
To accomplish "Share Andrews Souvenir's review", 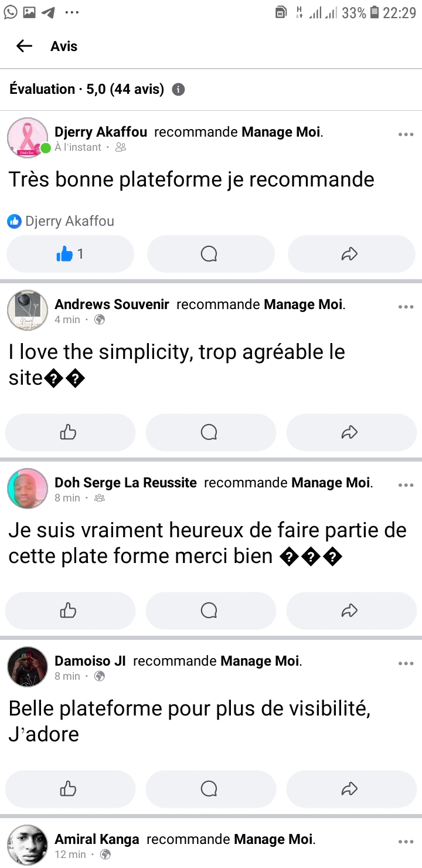I will coord(350,432).
